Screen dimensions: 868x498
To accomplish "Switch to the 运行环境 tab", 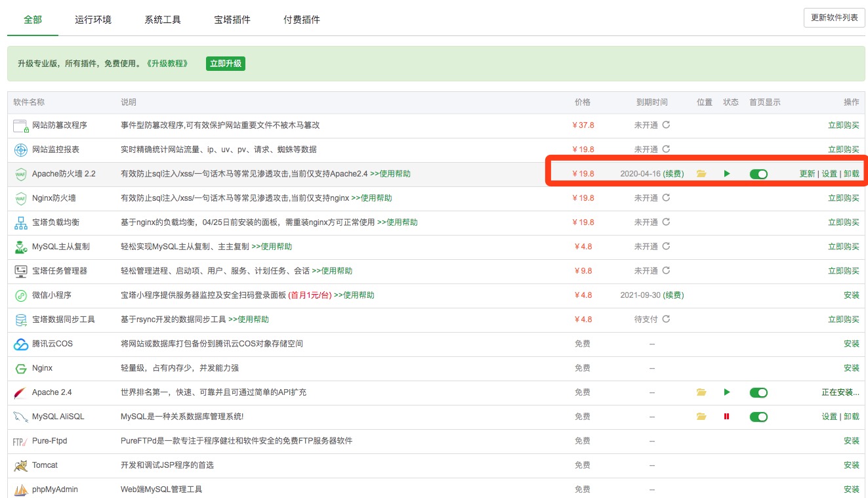I will click(x=93, y=20).
